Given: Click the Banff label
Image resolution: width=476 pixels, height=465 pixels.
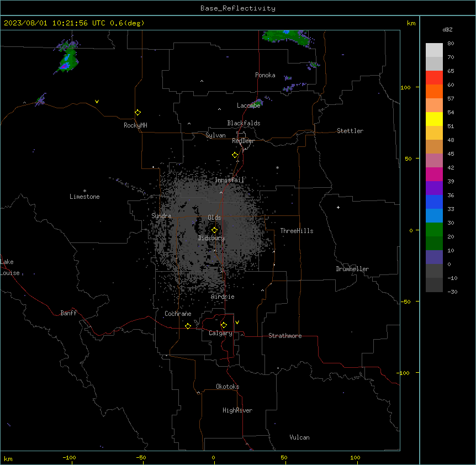Looking at the screenshot, I should 68,313.
